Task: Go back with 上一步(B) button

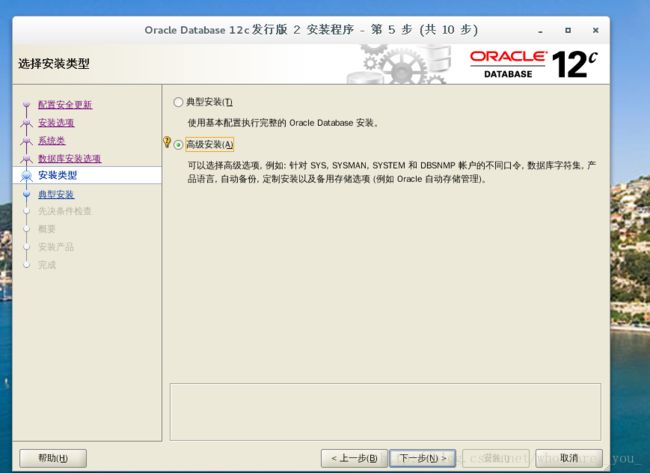Action: point(354,458)
